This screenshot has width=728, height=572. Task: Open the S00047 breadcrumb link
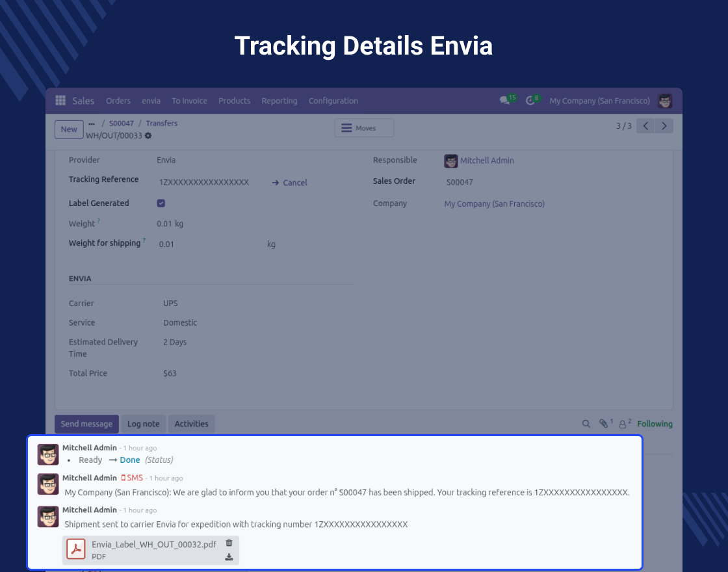[x=121, y=123]
